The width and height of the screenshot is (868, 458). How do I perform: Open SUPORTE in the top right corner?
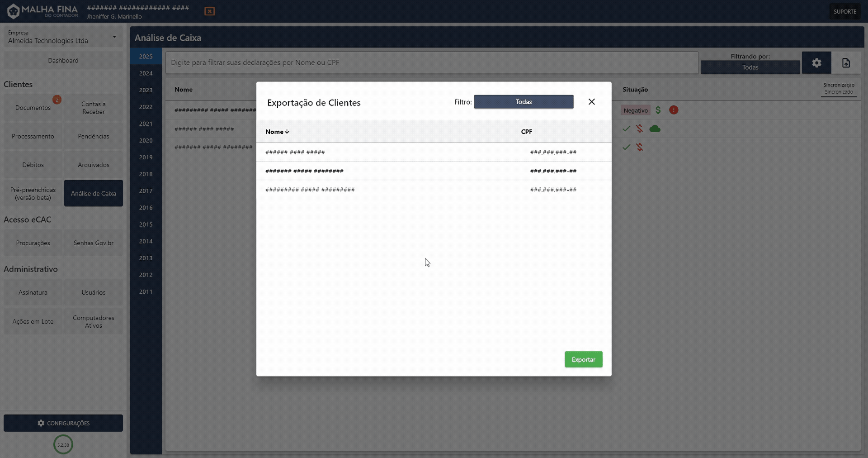pos(845,11)
